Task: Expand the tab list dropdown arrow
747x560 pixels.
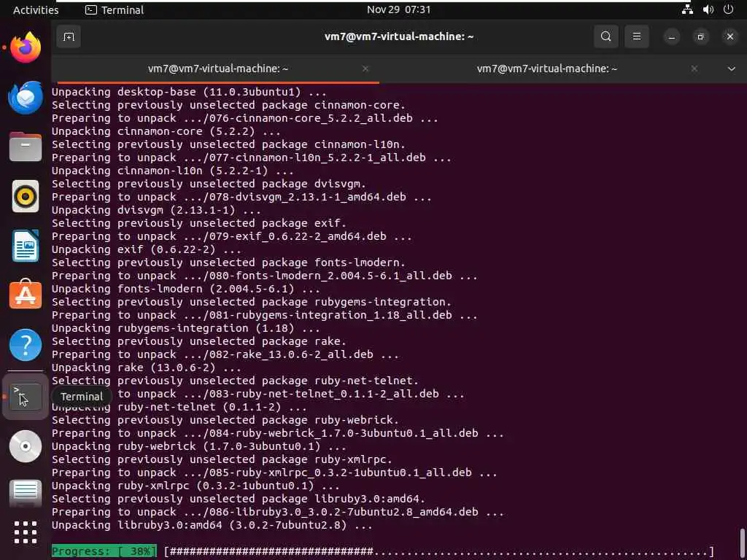Action: [x=731, y=69]
